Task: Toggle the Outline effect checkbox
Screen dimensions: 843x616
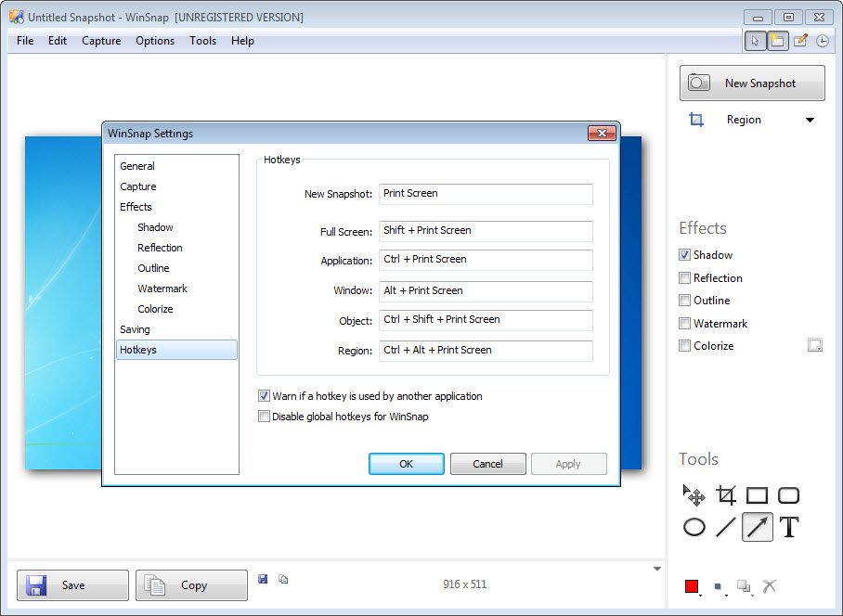Action: pos(684,301)
